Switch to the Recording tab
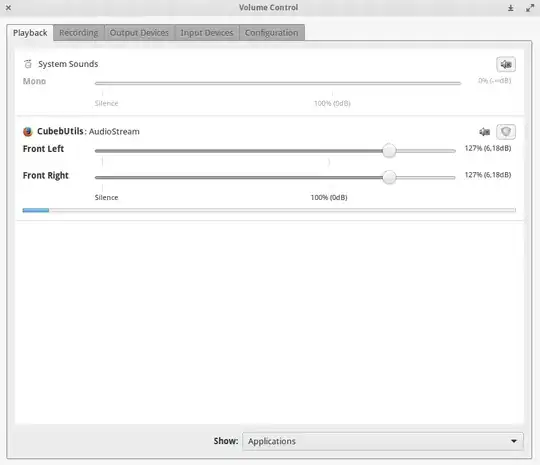The width and height of the screenshot is (540, 465). [x=79, y=33]
